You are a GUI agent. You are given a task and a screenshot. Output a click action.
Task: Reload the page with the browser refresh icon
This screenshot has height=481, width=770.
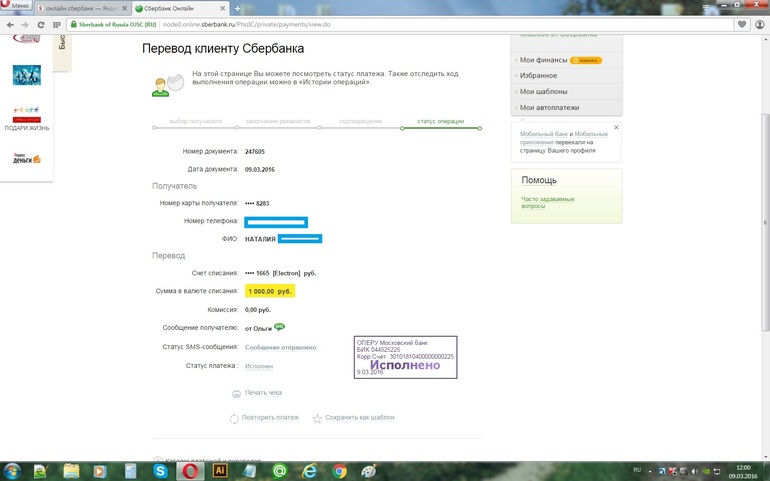pyautogui.click(x=41, y=25)
